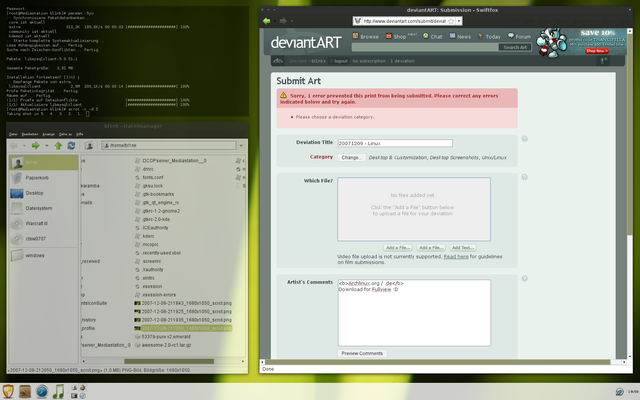Open the Bearbeiten menu in the Dateimanager
640x400 pixels.
(x=30, y=134)
